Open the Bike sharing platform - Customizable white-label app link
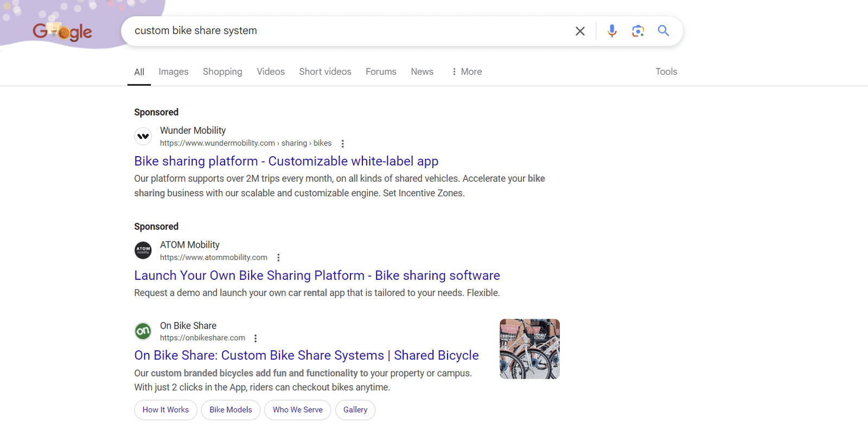868x437 pixels. tap(286, 161)
